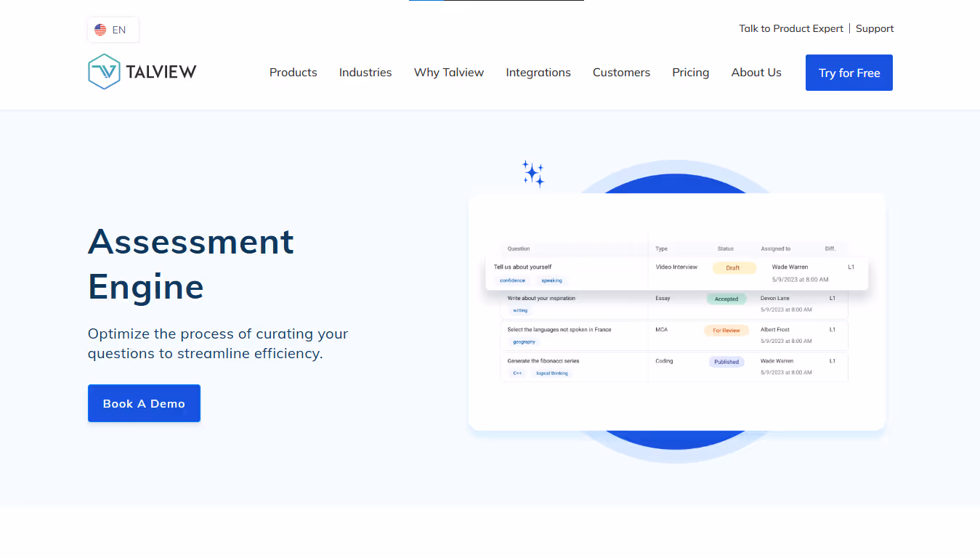Click the "Book A Demo" button
This screenshot has height=558, width=980.
(144, 403)
